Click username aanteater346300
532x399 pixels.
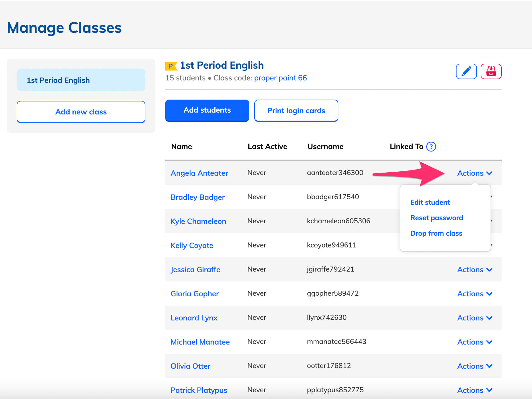click(335, 173)
